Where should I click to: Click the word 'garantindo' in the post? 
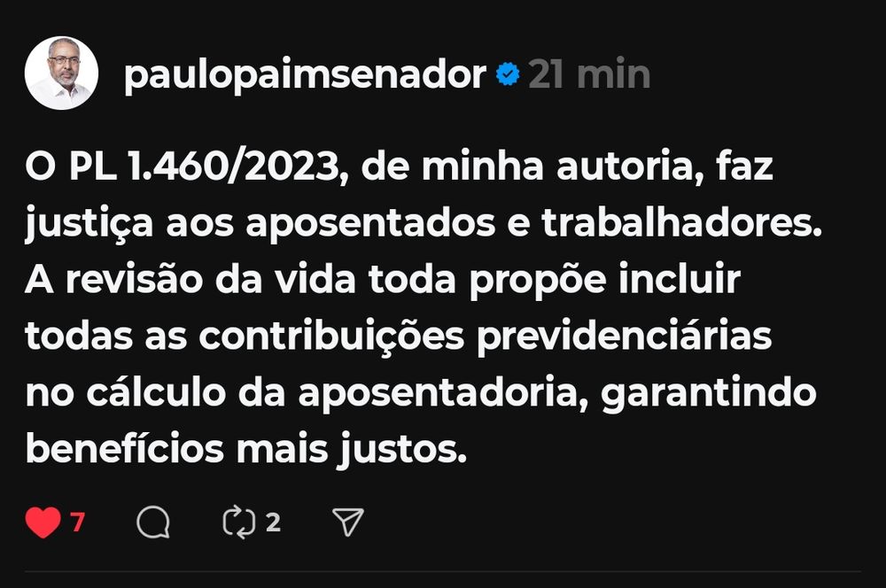[x=709, y=394]
